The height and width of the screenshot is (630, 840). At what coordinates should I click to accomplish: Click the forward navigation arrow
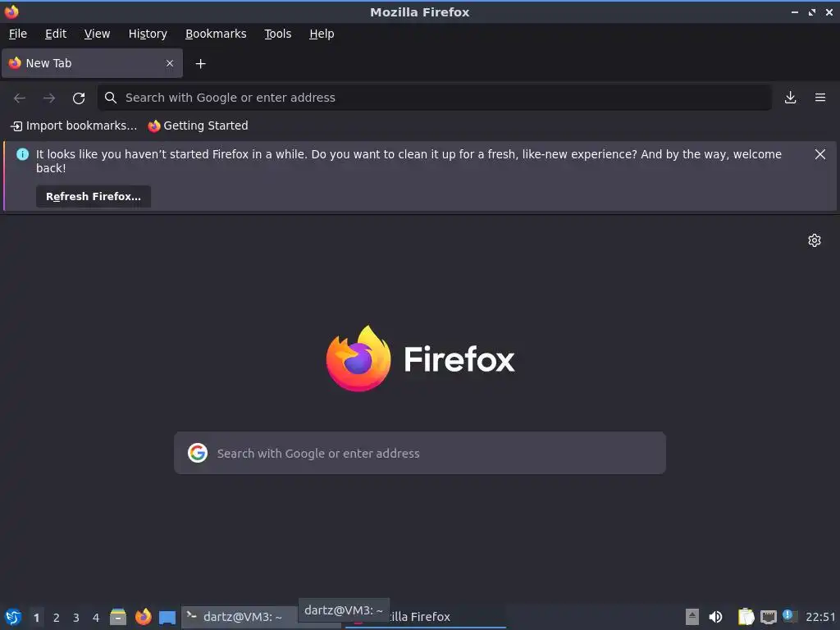tap(49, 98)
